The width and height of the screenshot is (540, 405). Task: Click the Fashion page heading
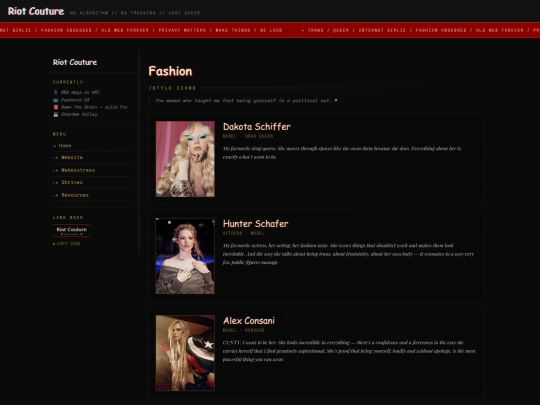pyautogui.click(x=170, y=71)
